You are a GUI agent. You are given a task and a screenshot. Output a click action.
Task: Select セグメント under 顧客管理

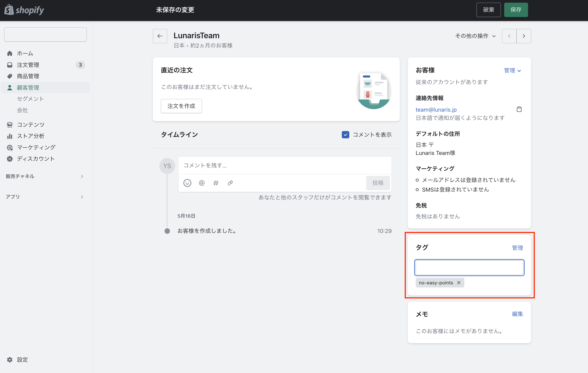coord(30,99)
